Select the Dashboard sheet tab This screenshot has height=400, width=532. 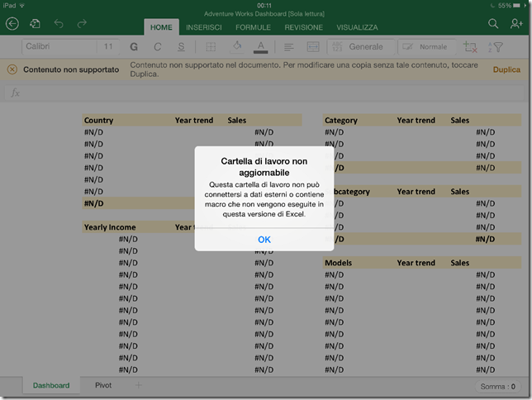coord(51,385)
